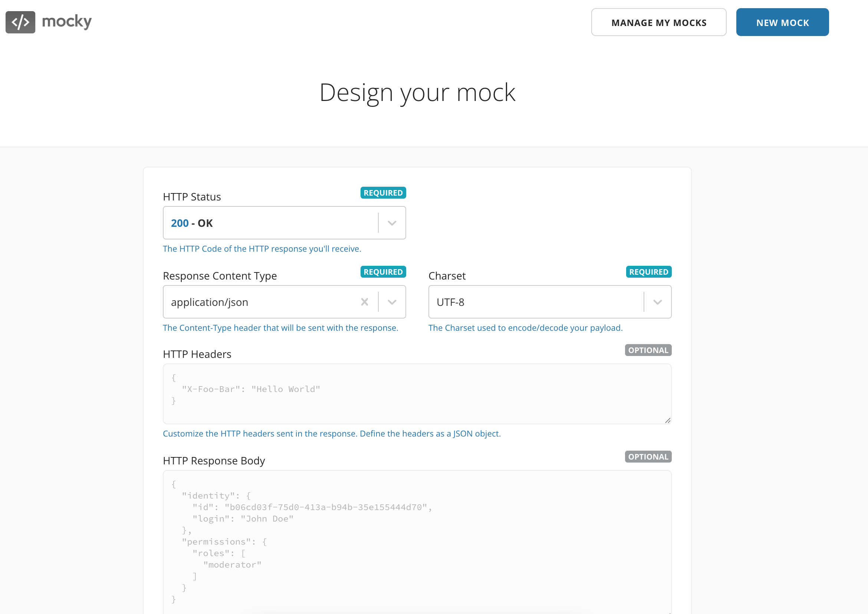The width and height of the screenshot is (868, 614).
Task: Click the 'Design your mock' heading
Action: 417,93
